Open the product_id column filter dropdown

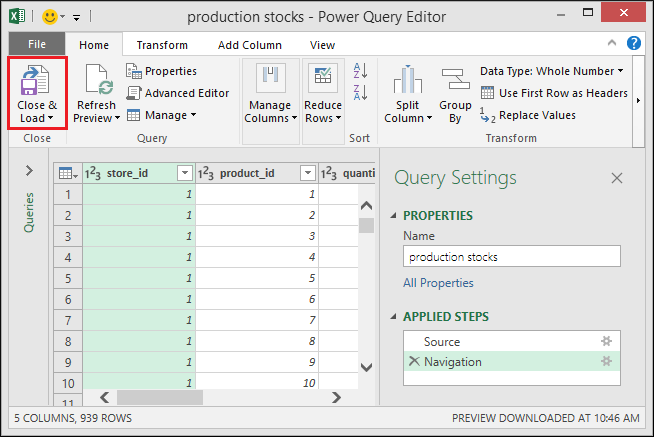(x=308, y=173)
